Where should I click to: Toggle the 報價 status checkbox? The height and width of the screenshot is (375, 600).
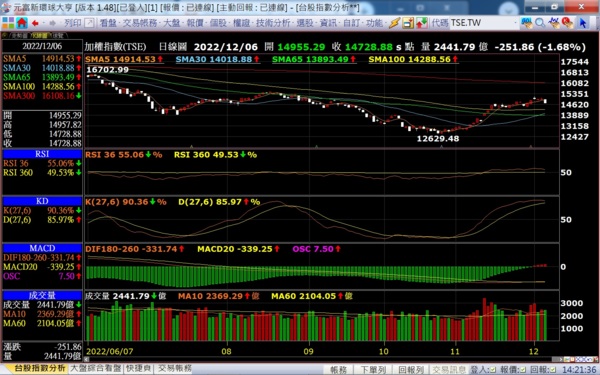pos(523,370)
